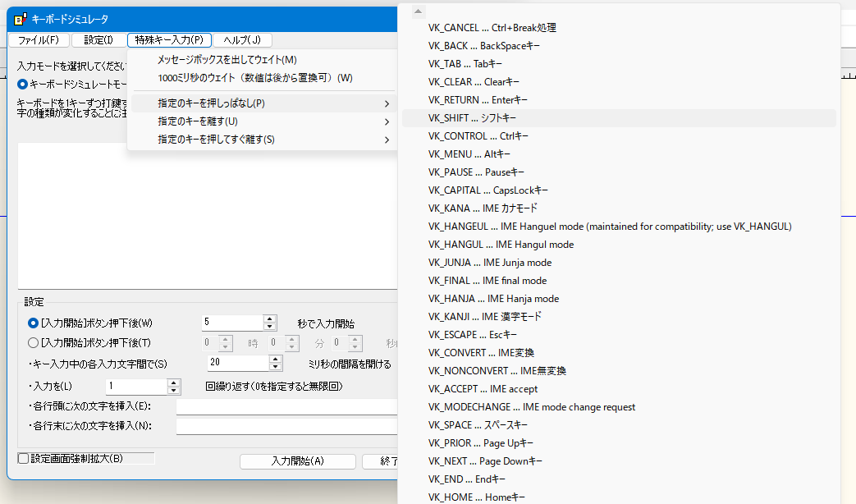Open the 設定(I) menu button
The image size is (856, 504).
click(x=98, y=40)
